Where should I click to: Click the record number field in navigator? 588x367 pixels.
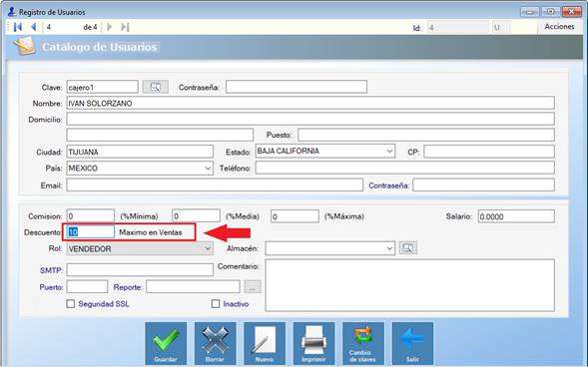pos(62,27)
